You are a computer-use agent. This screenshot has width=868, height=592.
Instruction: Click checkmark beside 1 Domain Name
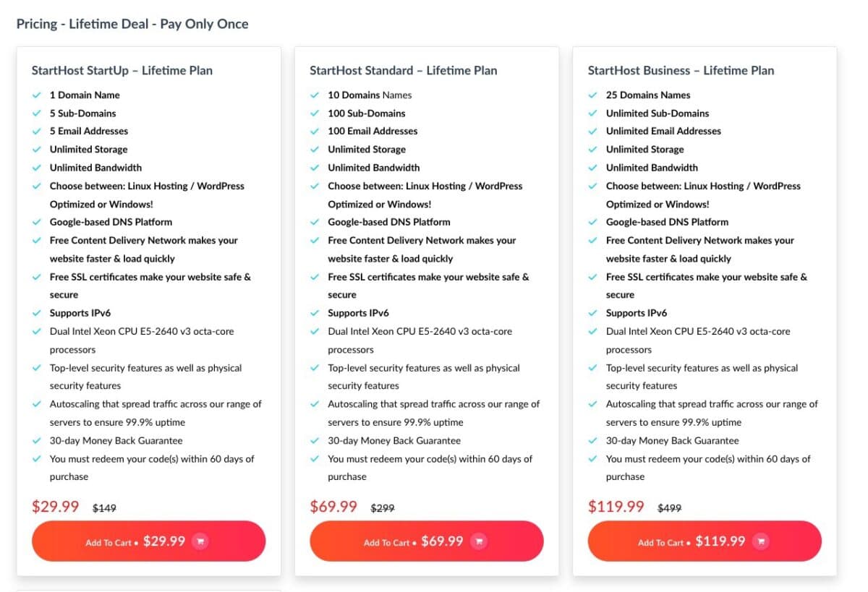click(37, 95)
